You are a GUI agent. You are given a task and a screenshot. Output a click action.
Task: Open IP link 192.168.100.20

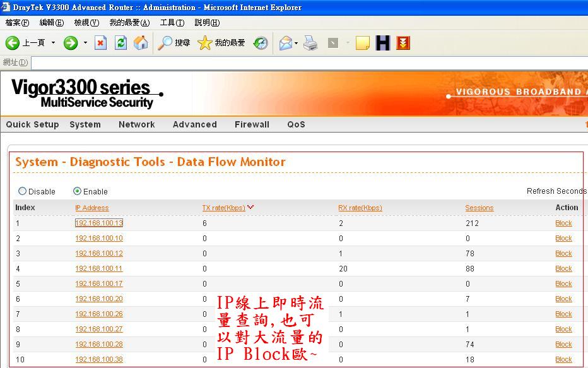pos(99,299)
